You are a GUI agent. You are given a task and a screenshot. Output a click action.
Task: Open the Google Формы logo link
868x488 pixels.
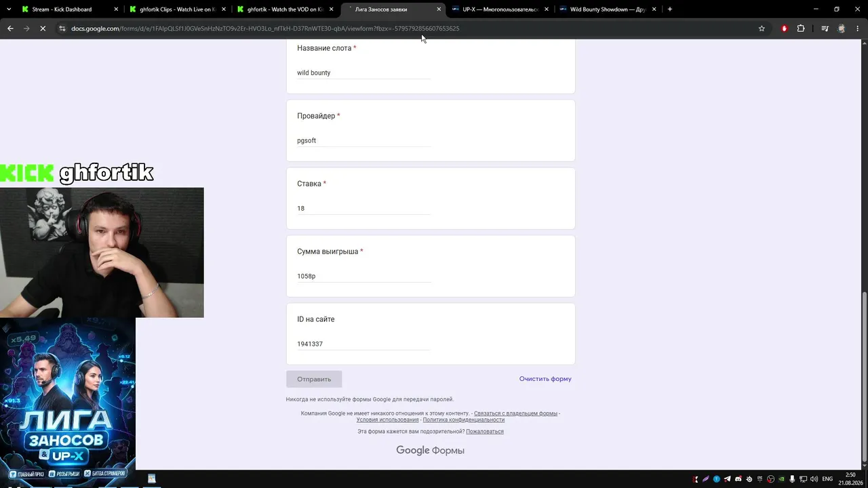click(430, 451)
